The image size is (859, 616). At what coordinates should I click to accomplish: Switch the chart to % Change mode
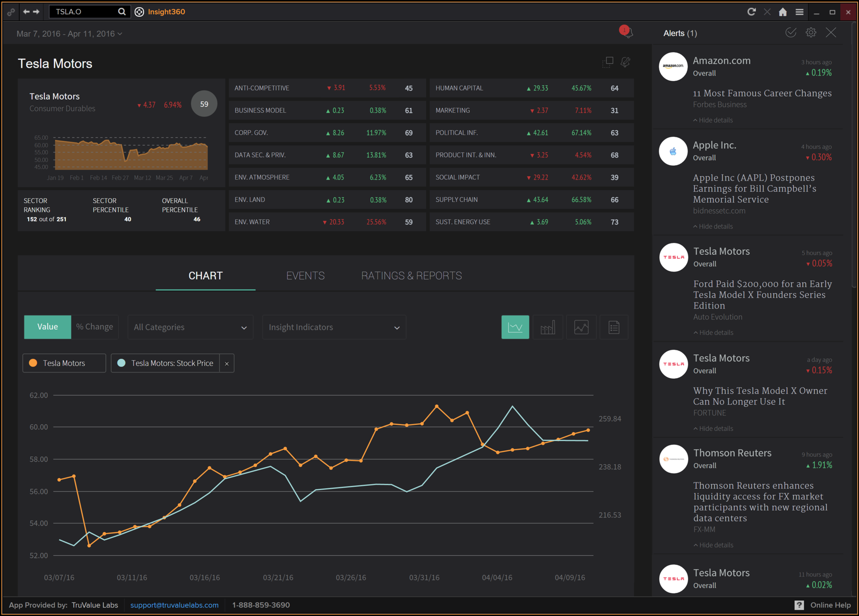pyautogui.click(x=94, y=327)
